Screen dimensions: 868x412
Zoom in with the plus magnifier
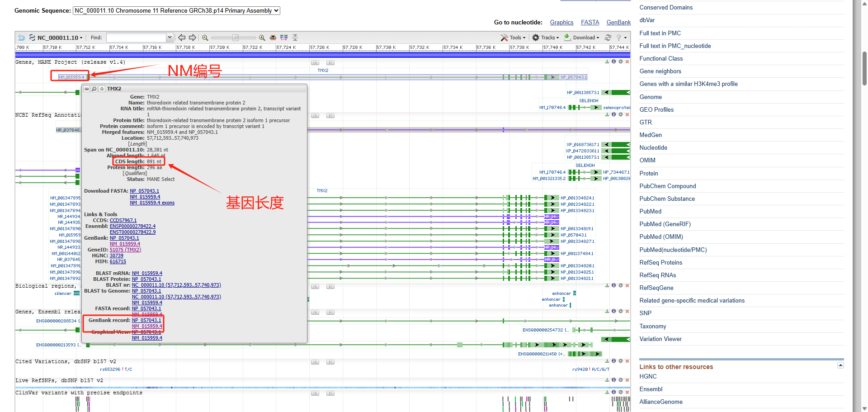[262, 38]
